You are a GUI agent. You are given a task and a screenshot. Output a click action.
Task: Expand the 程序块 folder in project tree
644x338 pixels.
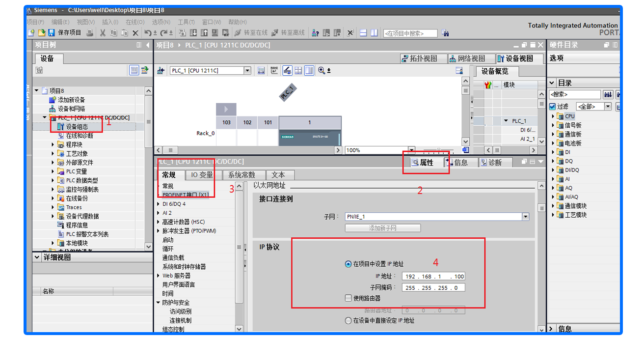(54, 145)
